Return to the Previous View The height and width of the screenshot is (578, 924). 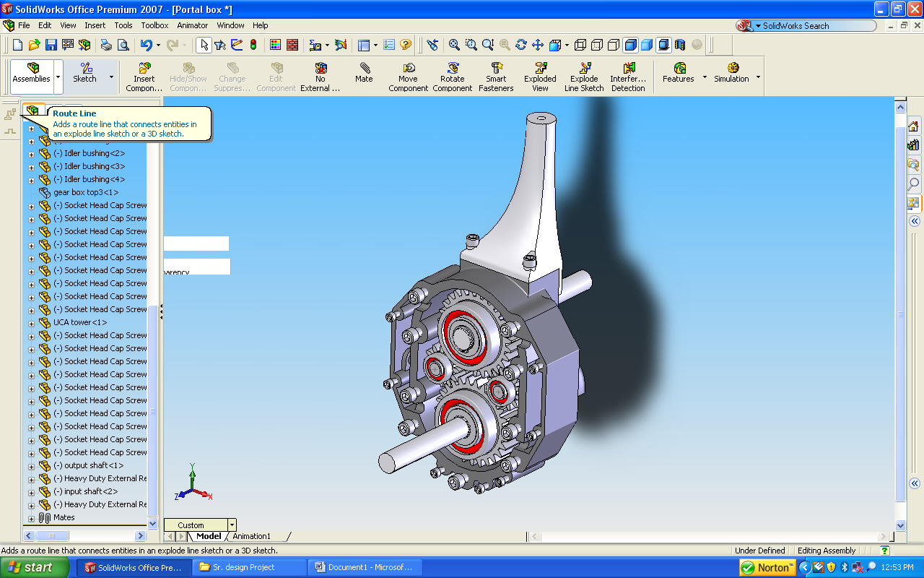pos(432,45)
